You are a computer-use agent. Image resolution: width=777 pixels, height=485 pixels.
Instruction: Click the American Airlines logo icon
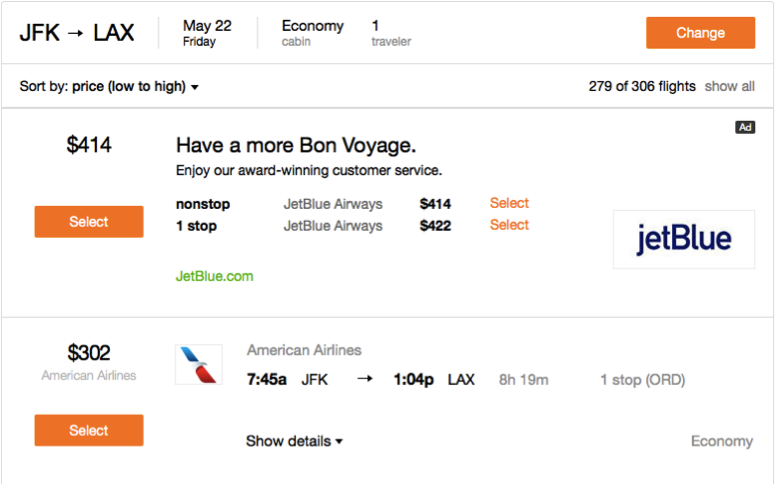199,365
